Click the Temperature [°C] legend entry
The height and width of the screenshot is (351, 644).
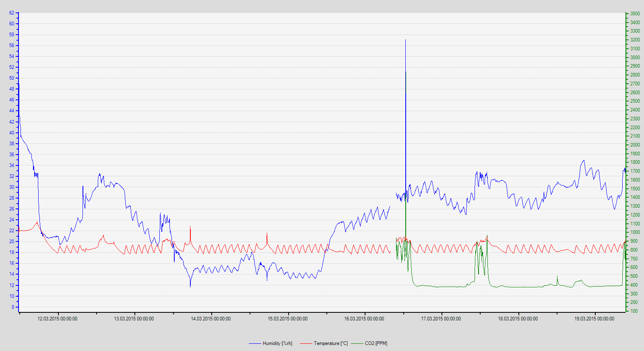[x=324, y=343]
